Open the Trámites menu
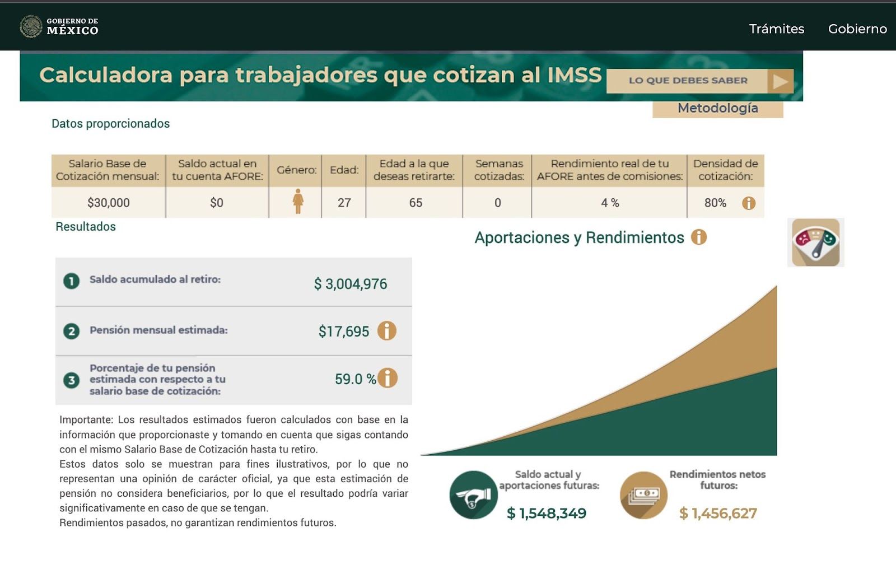Screen dimensions: 896x588 tap(776, 29)
